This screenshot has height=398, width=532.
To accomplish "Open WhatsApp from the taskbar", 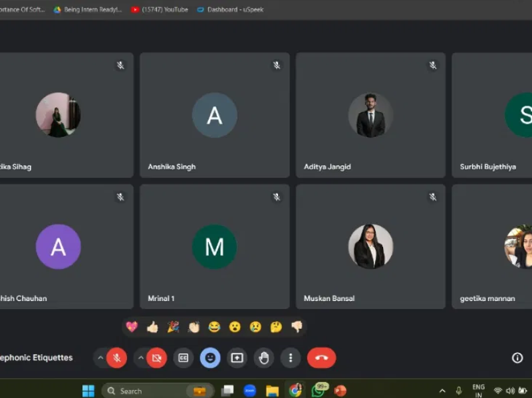I will pos(319,390).
